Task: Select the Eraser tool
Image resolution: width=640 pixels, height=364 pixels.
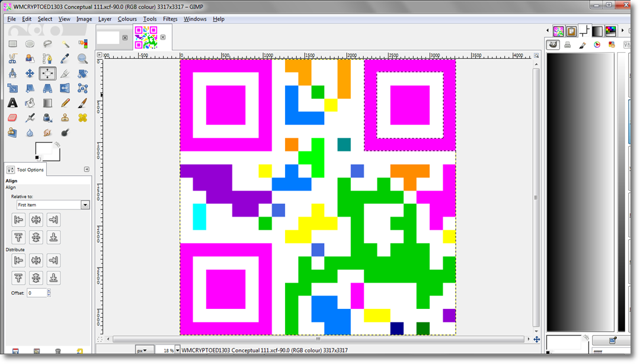Action: 12,118
